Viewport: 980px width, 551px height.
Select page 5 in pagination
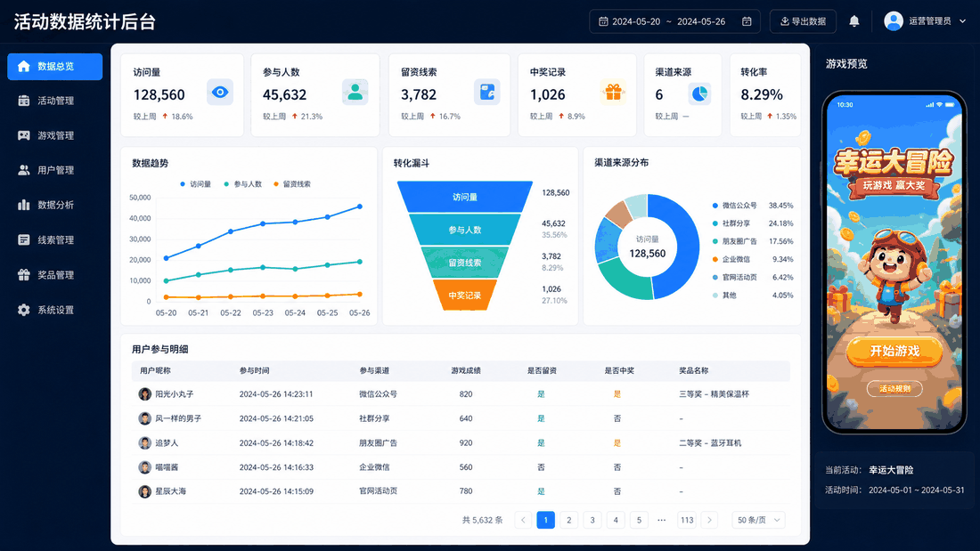click(x=639, y=520)
